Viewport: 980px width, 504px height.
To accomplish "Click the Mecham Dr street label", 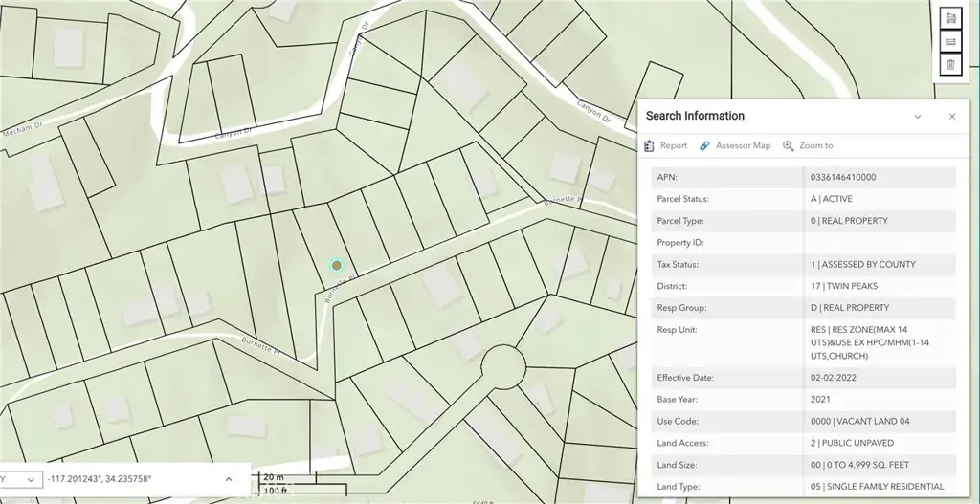I will [23, 132].
